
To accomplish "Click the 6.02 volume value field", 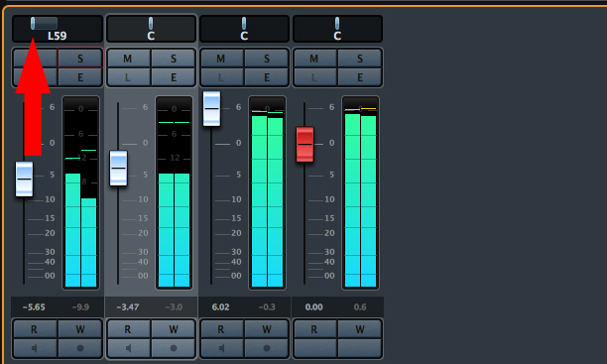I will (220, 307).
